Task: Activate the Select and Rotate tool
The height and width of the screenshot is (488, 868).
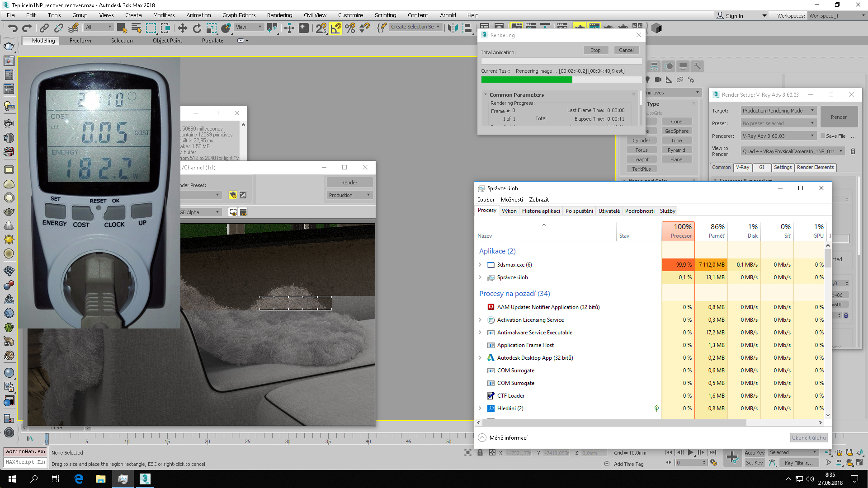Action: pyautogui.click(x=197, y=28)
